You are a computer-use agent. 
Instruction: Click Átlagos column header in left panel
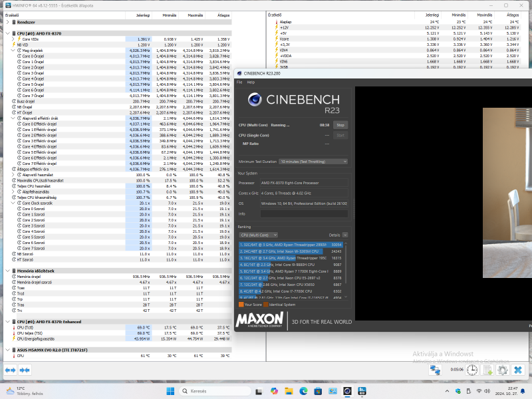218,15
